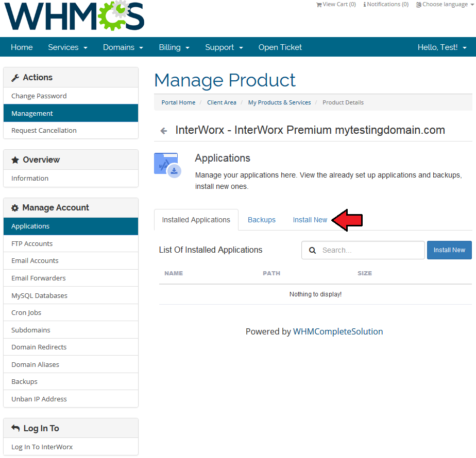The image size is (476, 458).
Task: Click Open Ticket in the navbar
Action: (x=280, y=47)
